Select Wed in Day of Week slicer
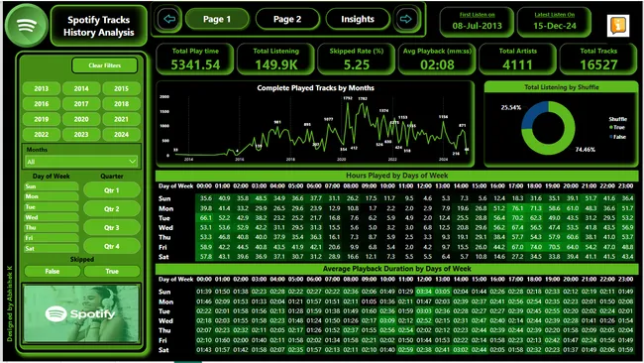Viewport: 644px width, 363px height. click(51, 217)
